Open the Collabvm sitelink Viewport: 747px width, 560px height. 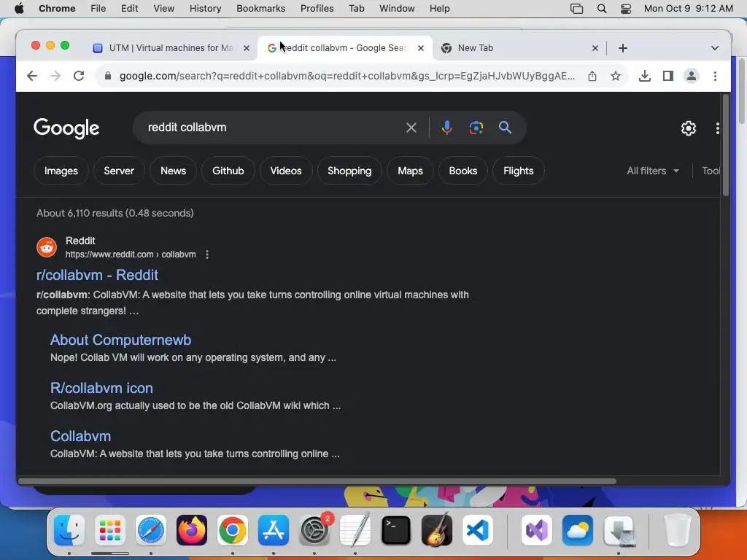click(x=80, y=436)
